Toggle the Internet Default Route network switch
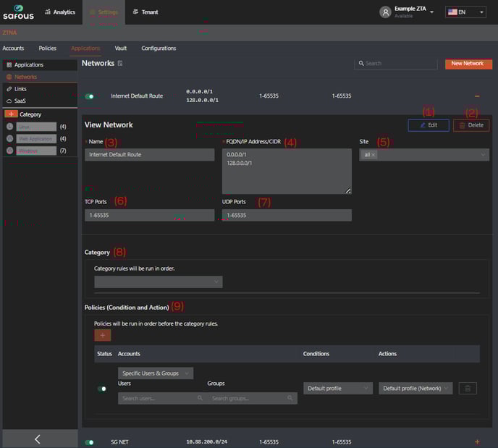 [90, 96]
